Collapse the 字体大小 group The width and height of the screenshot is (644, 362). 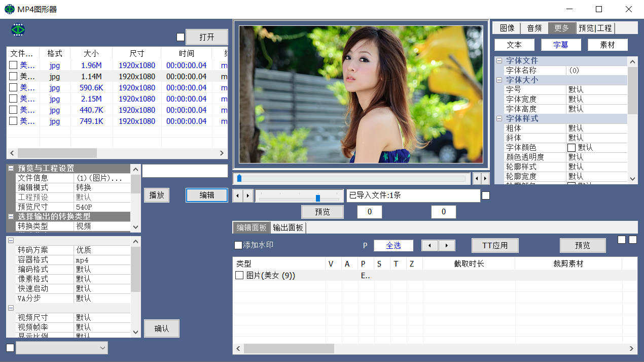pyautogui.click(x=499, y=80)
